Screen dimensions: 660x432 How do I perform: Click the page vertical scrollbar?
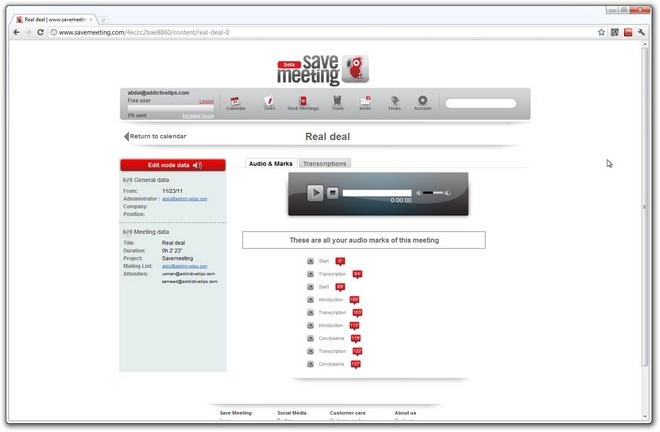[645, 206]
